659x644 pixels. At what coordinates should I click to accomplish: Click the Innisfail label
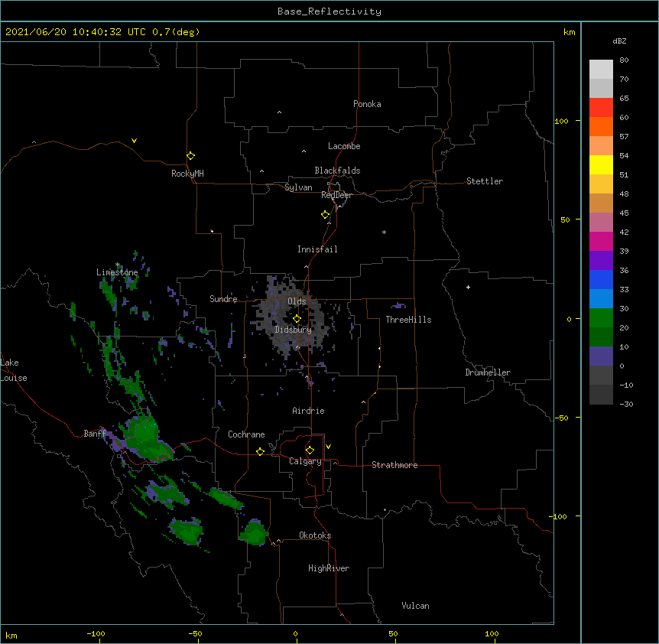(x=317, y=249)
